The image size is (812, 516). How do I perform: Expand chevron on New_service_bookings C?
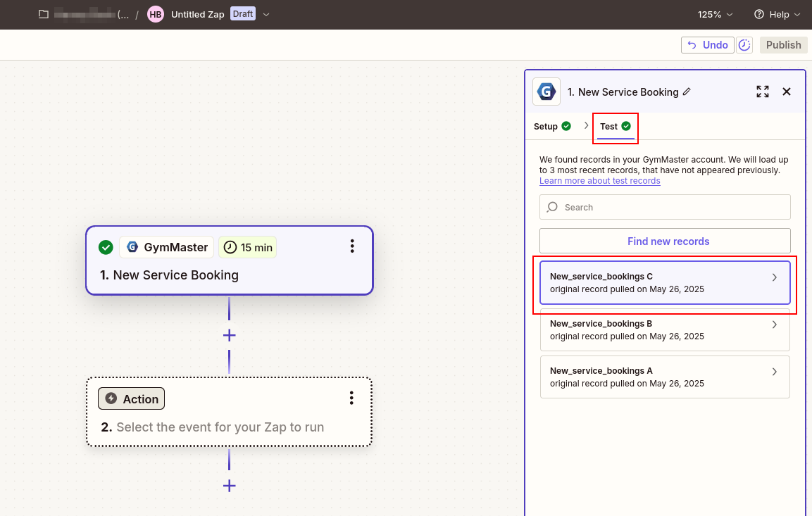pyautogui.click(x=775, y=277)
